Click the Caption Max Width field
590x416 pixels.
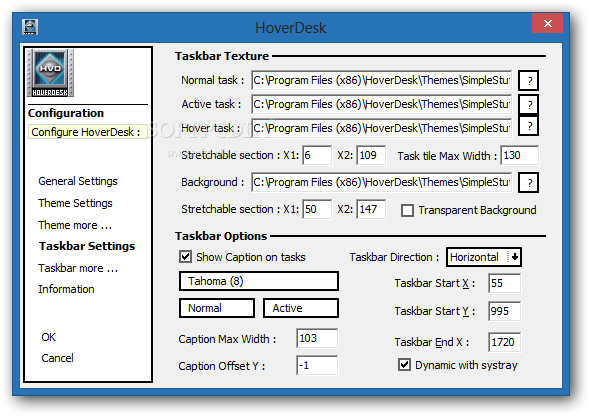click(317, 338)
